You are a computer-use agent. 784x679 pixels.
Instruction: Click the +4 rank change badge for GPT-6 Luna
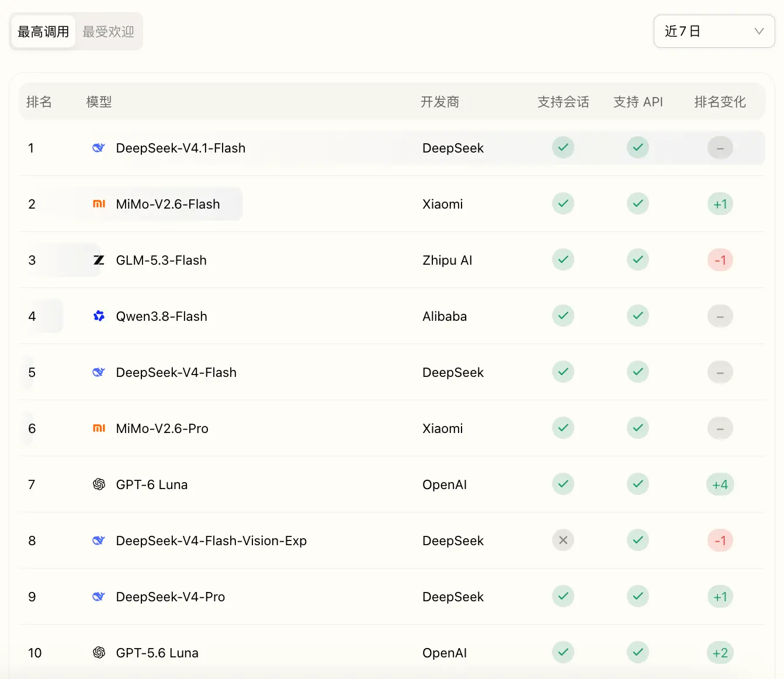tap(720, 484)
